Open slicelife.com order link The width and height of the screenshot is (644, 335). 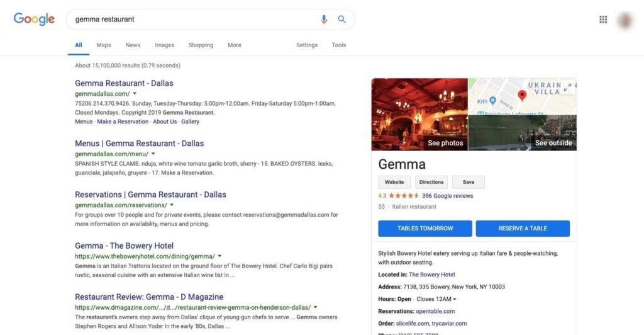tap(413, 324)
